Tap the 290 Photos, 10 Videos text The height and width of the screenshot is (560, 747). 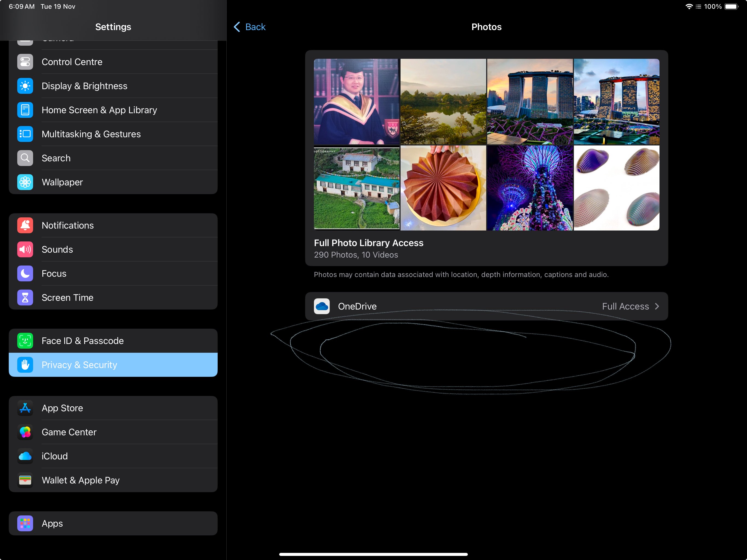pos(356,255)
